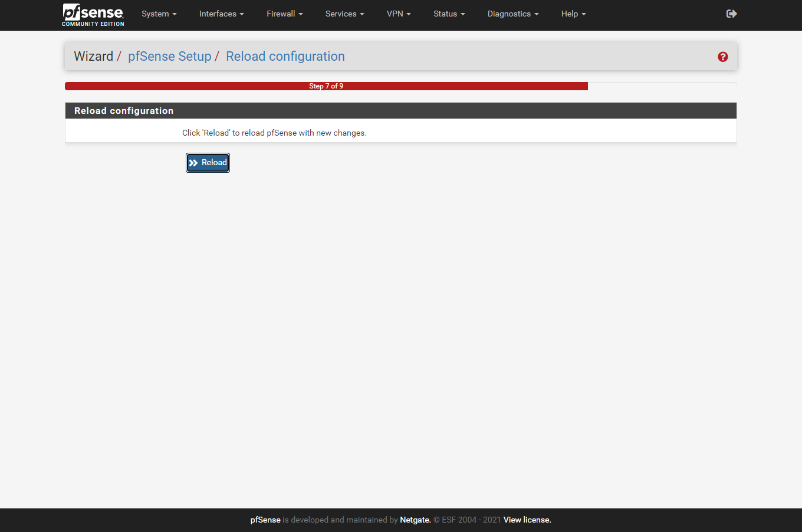Open the Netgate link in footer
This screenshot has width=802, height=532.
click(x=415, y=520)
